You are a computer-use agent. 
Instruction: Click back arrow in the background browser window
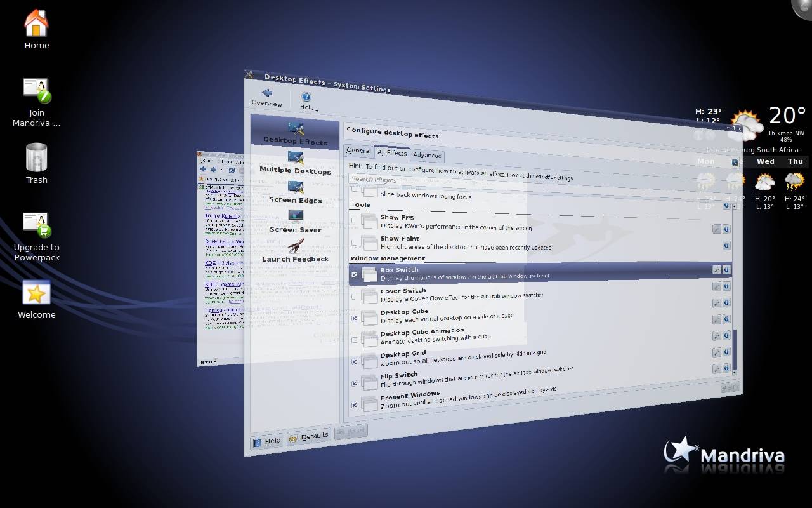click(x=203, y=170)
